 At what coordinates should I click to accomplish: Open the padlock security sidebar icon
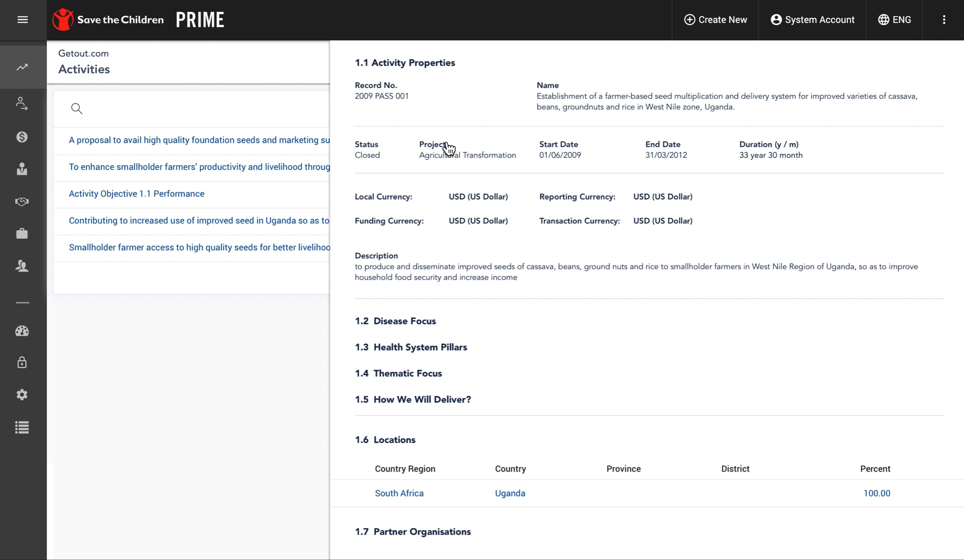click(22, 363)
